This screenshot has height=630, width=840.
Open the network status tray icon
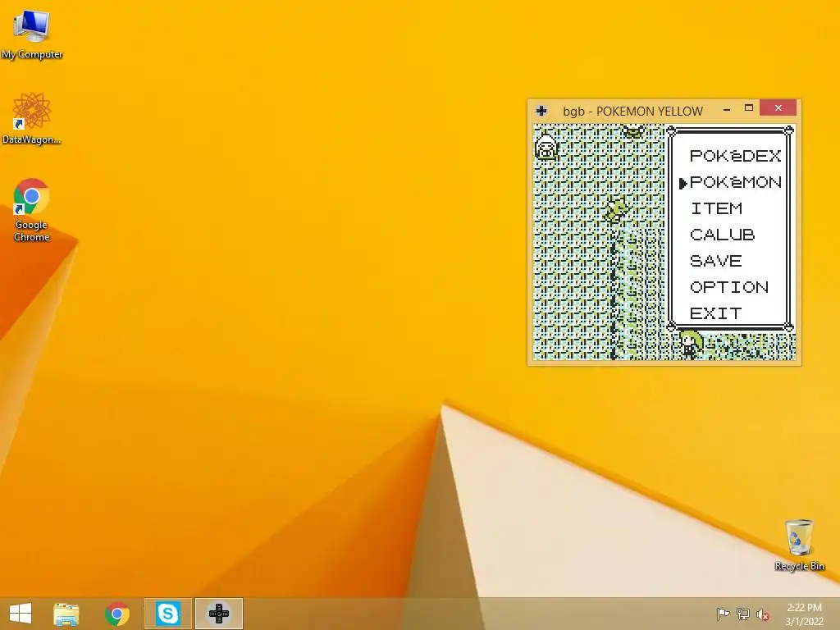[743, 614]
